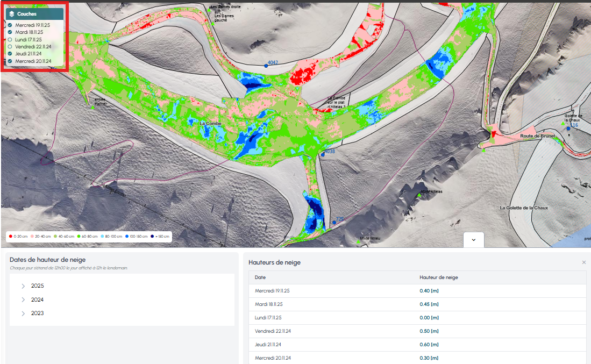Expand the 2024 dates group
The image size is (591, 364).
click(23, 300)
